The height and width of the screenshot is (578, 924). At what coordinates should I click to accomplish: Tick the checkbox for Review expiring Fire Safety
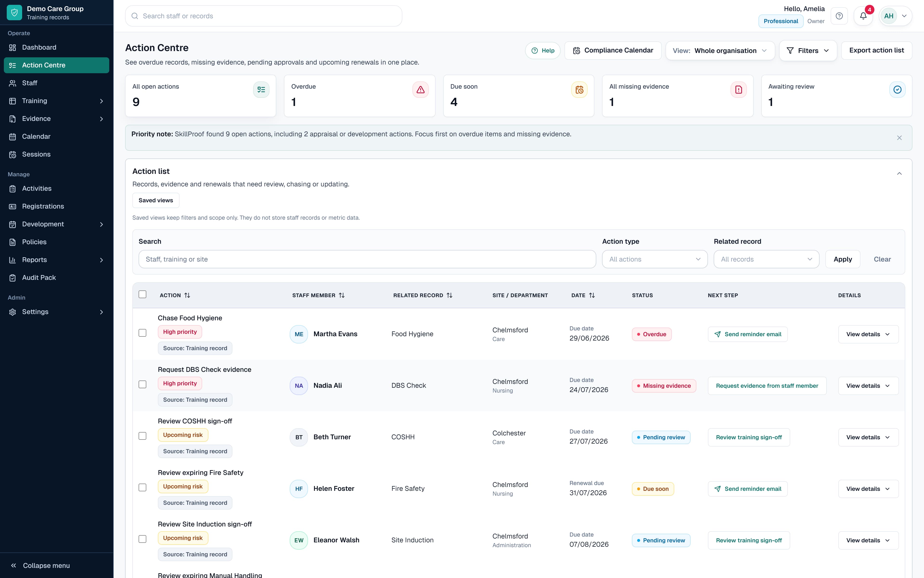pyautogui.click(x=142, y=487)
